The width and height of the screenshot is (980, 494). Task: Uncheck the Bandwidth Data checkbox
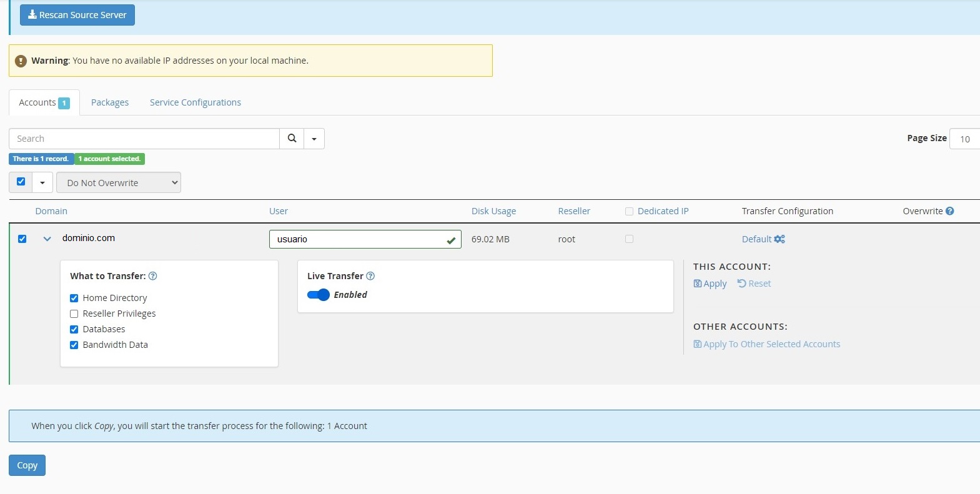[74, 345]
